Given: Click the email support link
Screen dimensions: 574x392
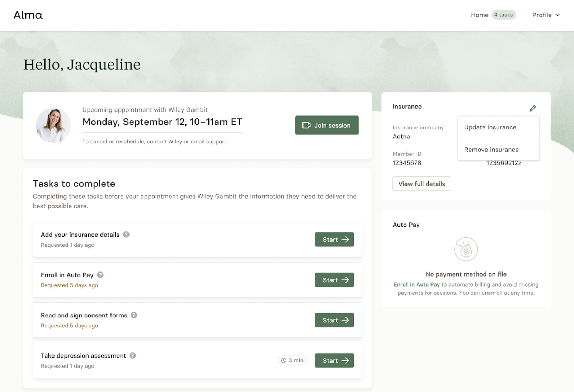Looking at the screenshot, I should [208, 141].
